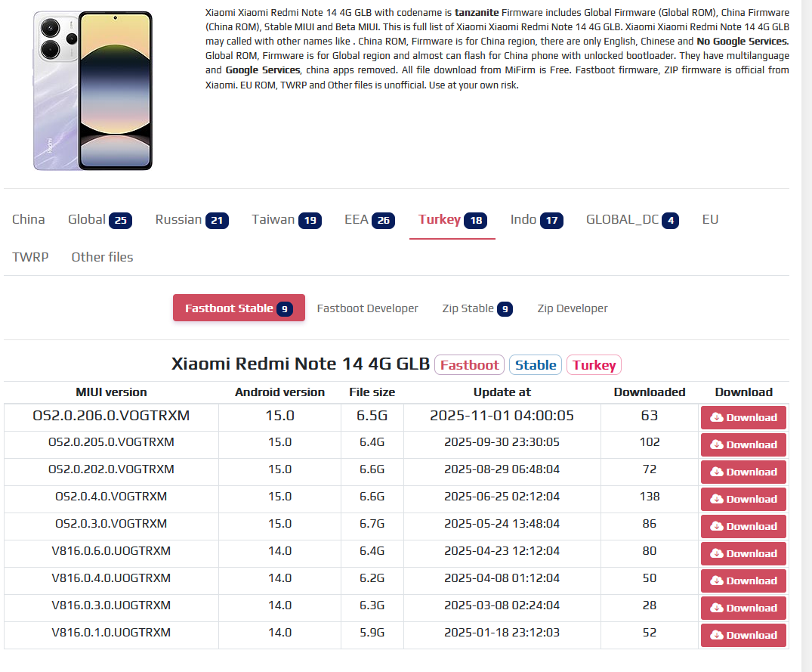Click update date 2025-04-23 12:12:04
Image resolution: width=812 pixels, height=672 pixels.
[x=502, y=551]
